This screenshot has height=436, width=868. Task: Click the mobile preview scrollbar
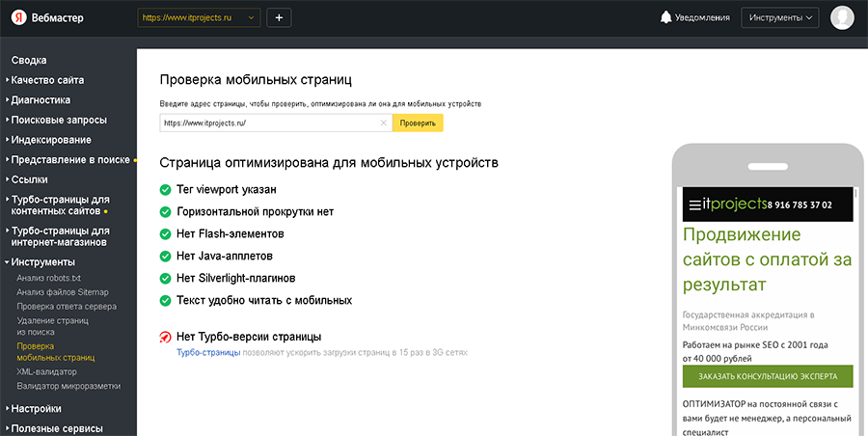click(x=856, y=193)
